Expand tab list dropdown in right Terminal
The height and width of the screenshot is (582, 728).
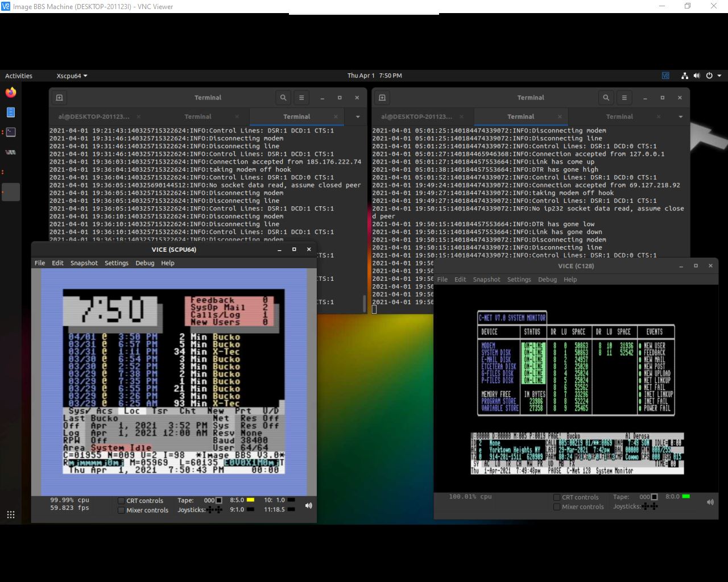[x=681, y=117]
